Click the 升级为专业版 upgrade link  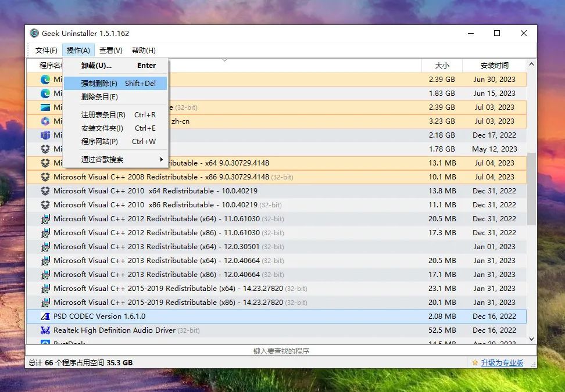(502, 363)
